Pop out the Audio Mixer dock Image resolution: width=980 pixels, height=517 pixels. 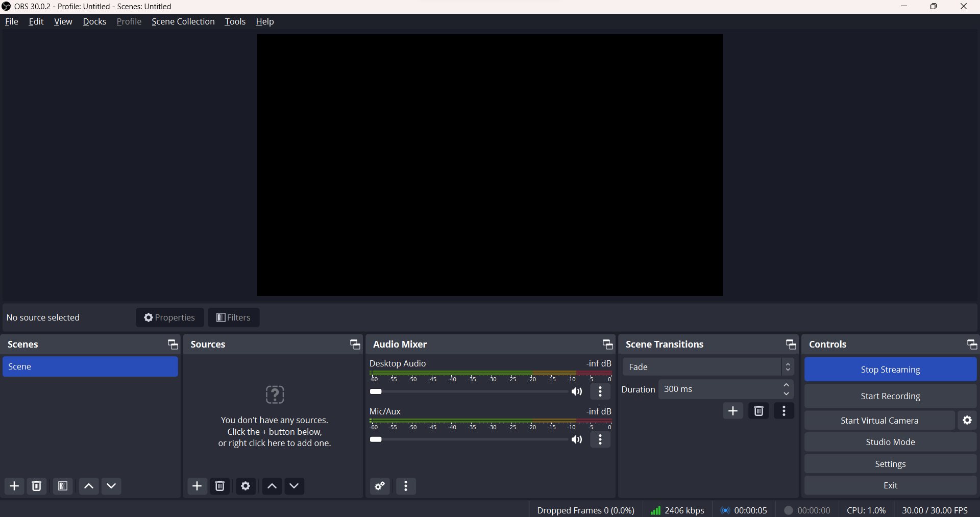point(607,344)
